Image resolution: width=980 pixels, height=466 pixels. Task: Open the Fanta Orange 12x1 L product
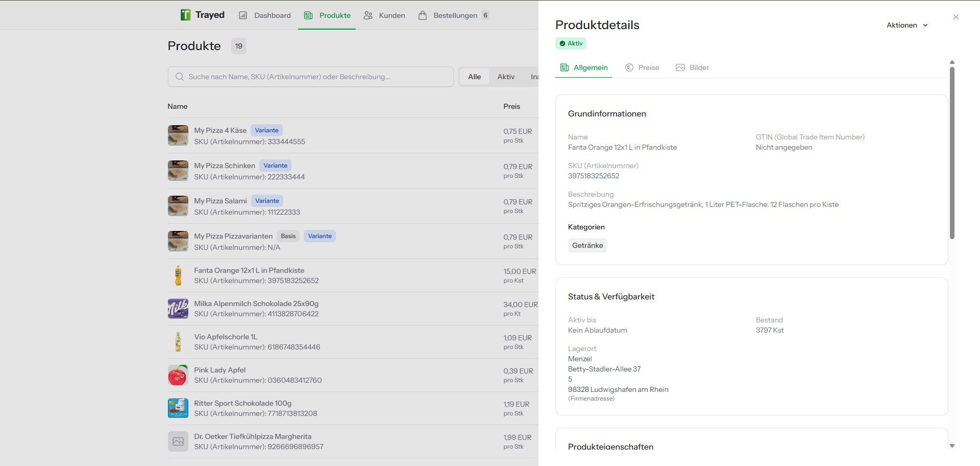tap(249, 270)
